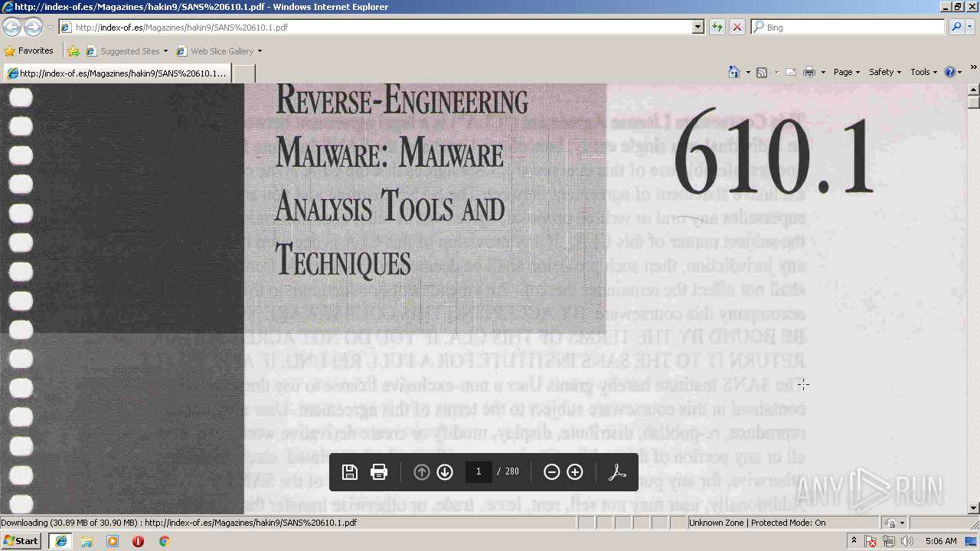Click the search magnifier button
The image size is (980, 551).
click(955, 27)
